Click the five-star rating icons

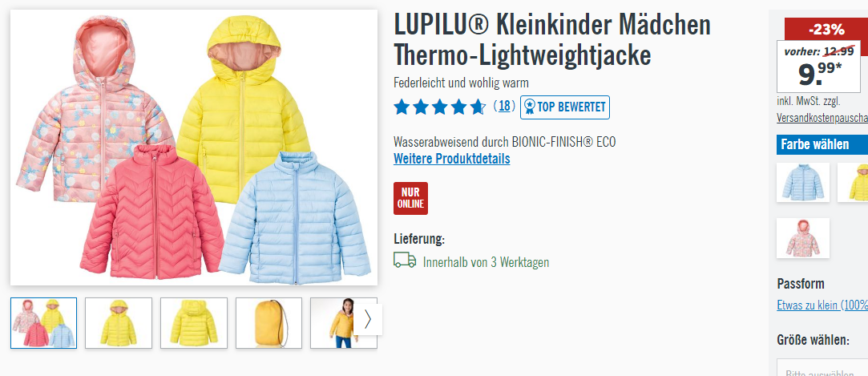click(439, 107)
